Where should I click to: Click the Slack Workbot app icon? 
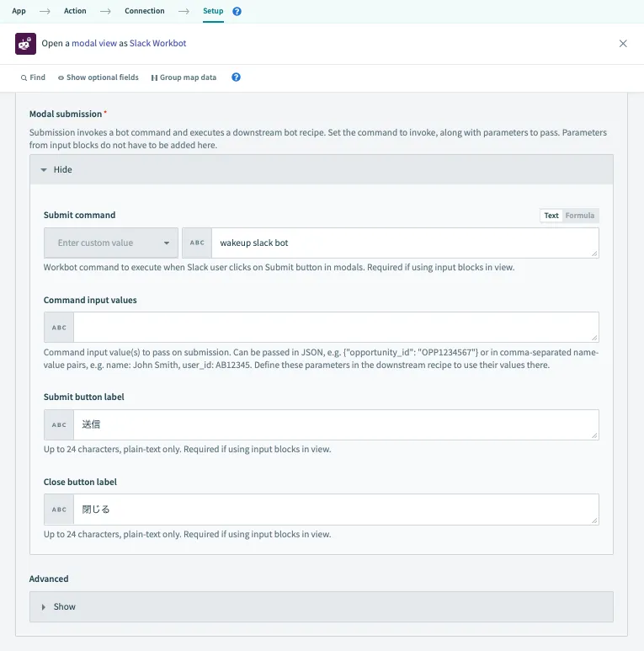(x=25, y=43)
